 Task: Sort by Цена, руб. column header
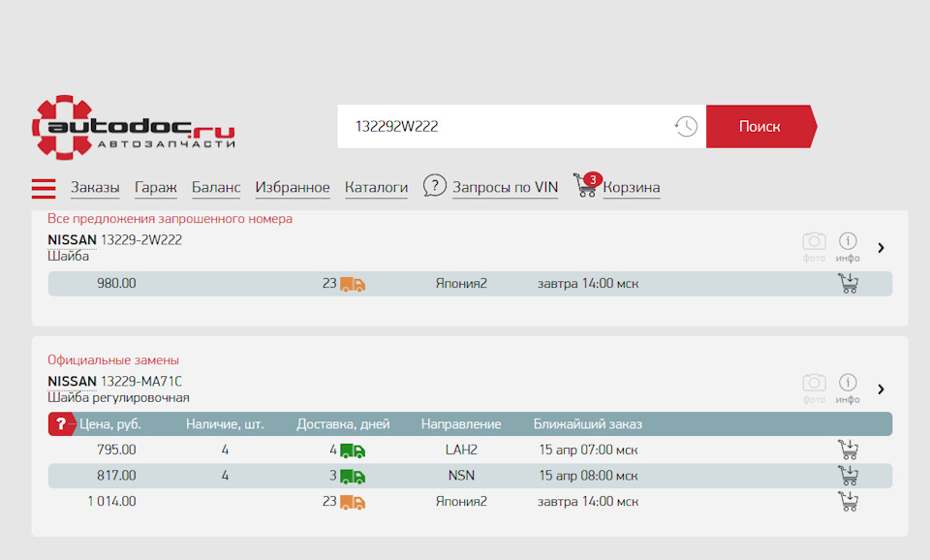coord(110,424)
